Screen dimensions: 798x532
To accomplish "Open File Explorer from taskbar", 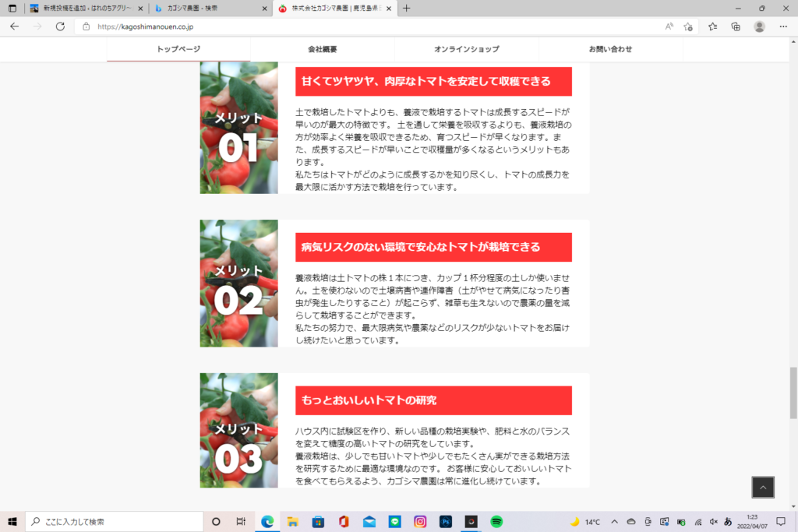I will (293, 521).
